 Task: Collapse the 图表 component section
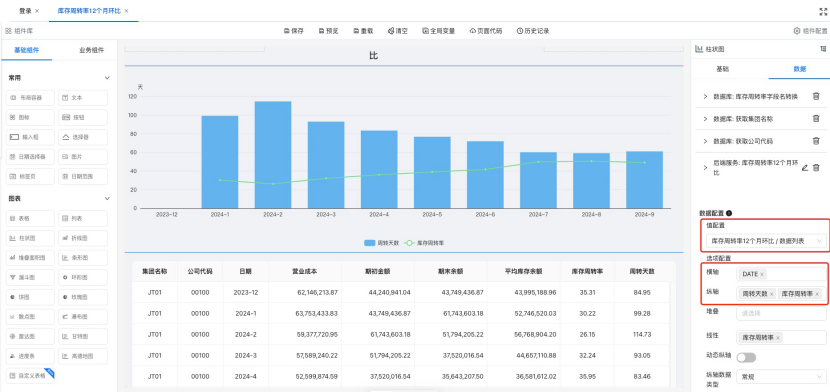click(x=107, y=198)
